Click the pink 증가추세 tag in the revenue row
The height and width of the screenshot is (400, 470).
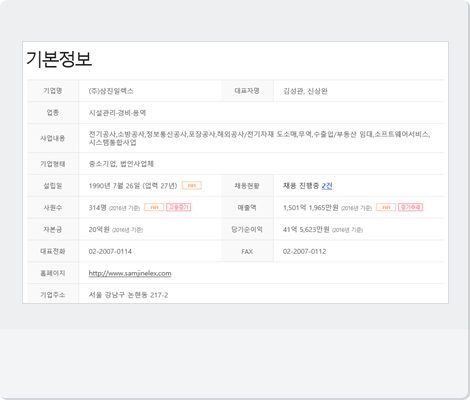[x=410, y=207]
